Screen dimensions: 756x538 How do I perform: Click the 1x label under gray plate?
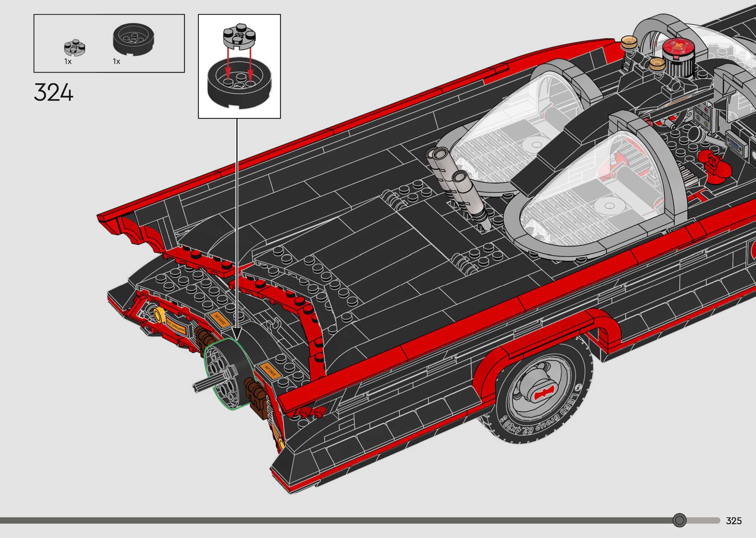coord(68,62)
